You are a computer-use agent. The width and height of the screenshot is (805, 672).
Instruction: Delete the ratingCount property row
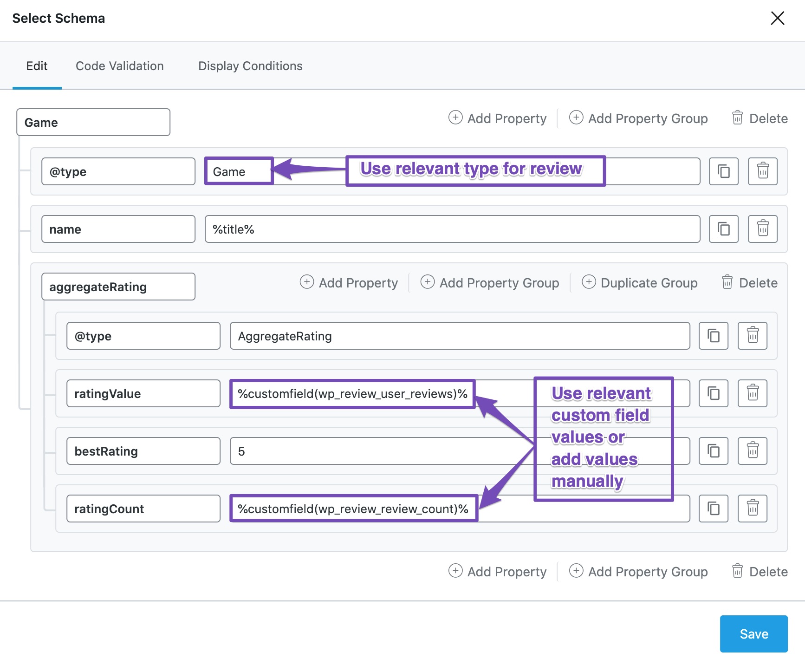click(753, 509)
